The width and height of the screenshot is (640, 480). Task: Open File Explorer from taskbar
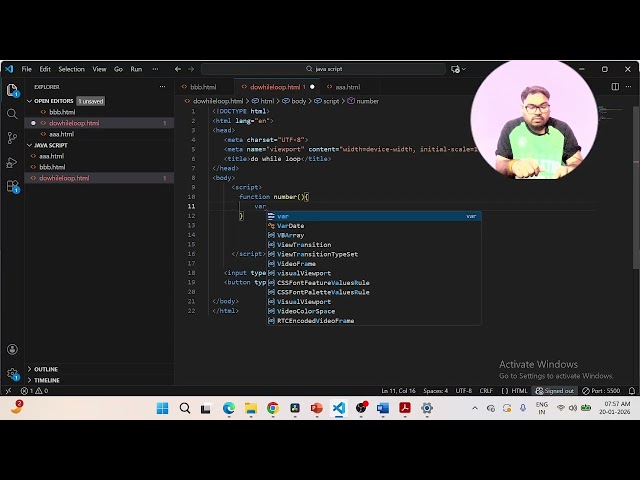[x=251, y=408]
